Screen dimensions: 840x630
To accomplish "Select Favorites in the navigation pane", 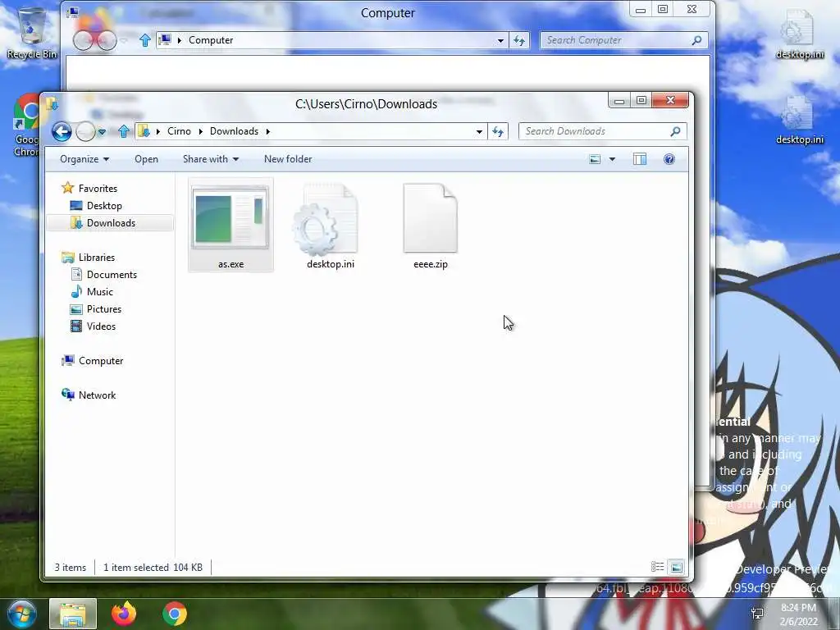I will coord(98,188).
